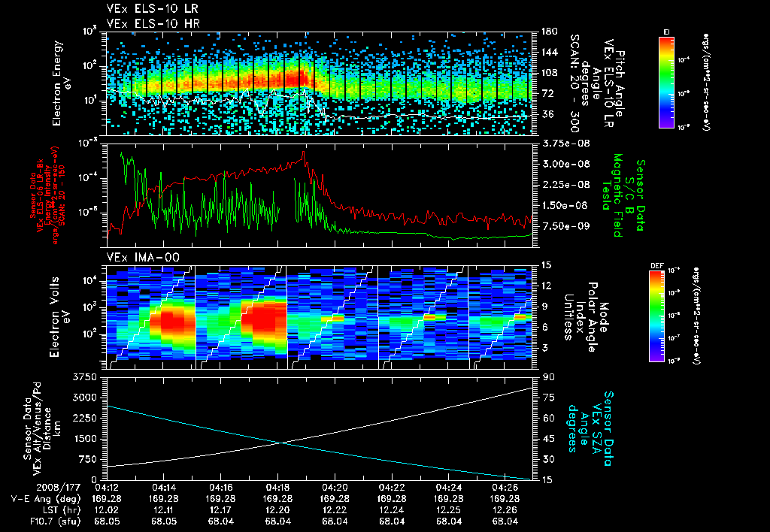This screenshot has height=532, width=770.
Task: Click where altitude and SZA lines cross
Action: [281, 443]
